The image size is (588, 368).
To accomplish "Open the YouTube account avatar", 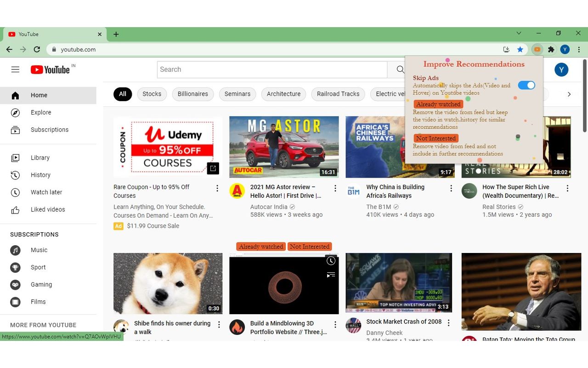I will click(561, 69).
